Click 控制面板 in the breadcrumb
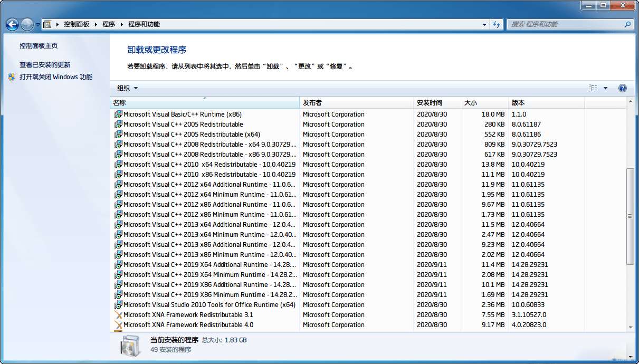Image resolution: width=639 pixels, height=364 pixels. click(77, 24)
